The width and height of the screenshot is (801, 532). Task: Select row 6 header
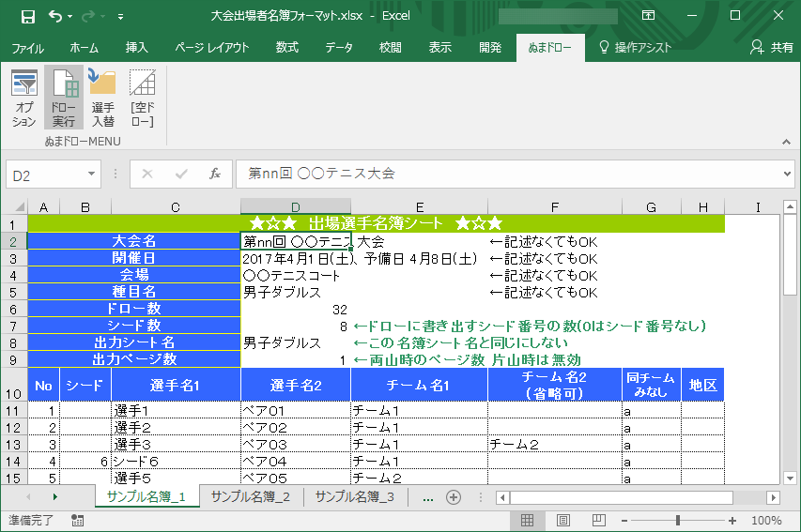point(14,310)
